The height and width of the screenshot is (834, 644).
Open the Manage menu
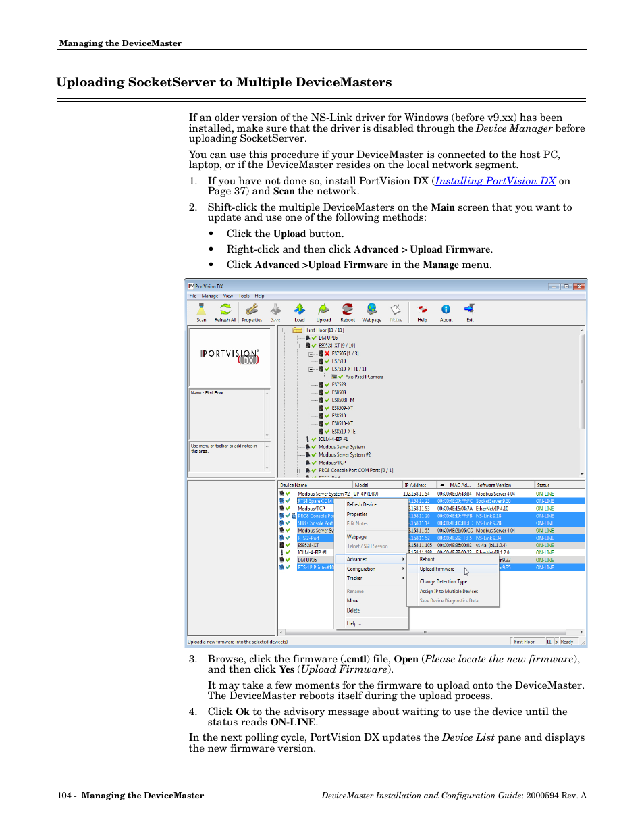[210, 296]
